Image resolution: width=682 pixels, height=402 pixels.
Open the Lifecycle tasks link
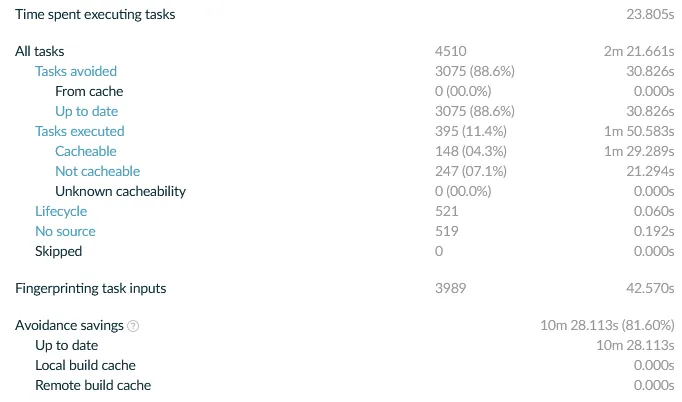61,211
